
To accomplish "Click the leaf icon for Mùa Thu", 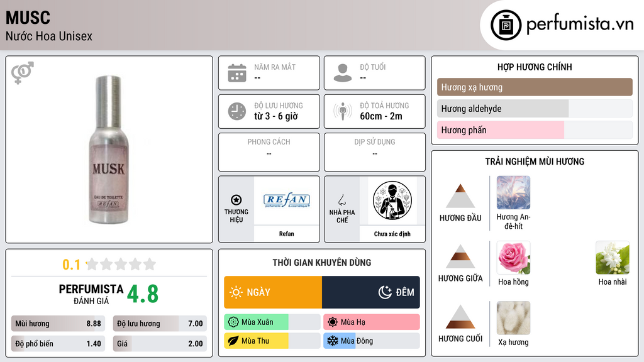I will click(x=233, y=341).
